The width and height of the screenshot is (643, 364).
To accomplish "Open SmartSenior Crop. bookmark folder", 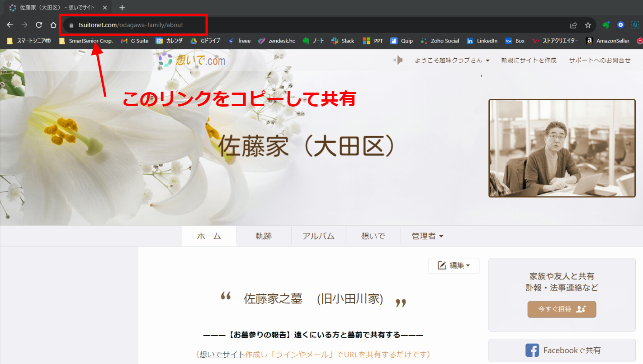I will click(x=86, y=41).
